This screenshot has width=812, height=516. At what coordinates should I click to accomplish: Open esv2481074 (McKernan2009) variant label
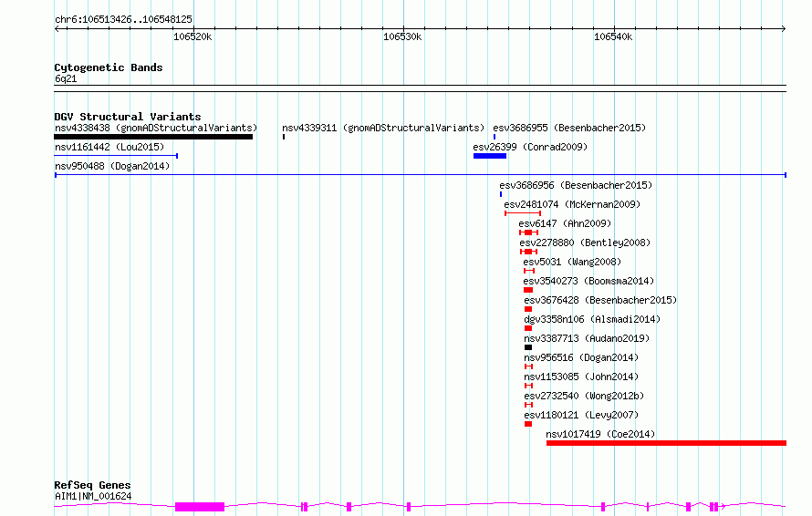tap(572, 204)
